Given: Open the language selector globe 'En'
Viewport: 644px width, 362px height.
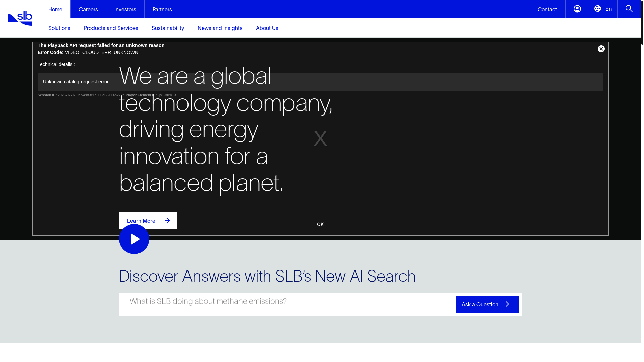Looking at the screenshot, I should click(603, 9).
